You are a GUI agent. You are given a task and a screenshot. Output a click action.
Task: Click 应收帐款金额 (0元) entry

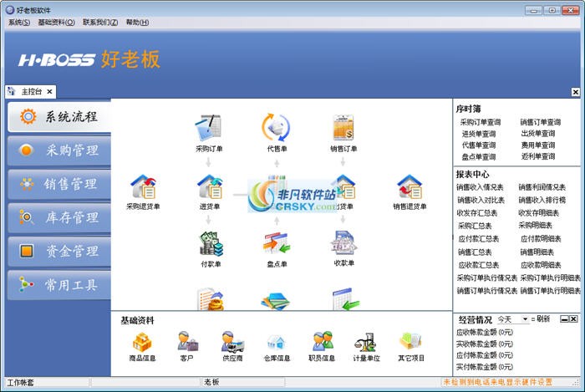485,332
